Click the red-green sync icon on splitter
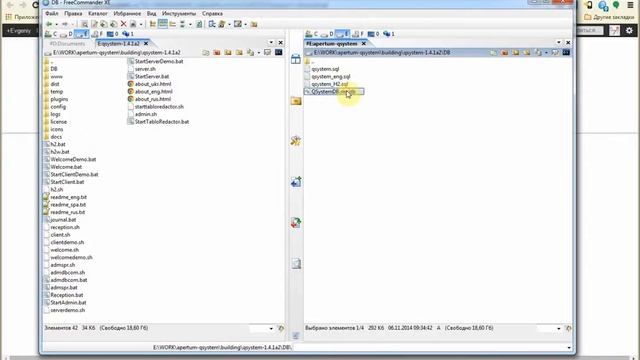Image resolution: width=640 pixels, height=360 pixels. coord(296,222)
